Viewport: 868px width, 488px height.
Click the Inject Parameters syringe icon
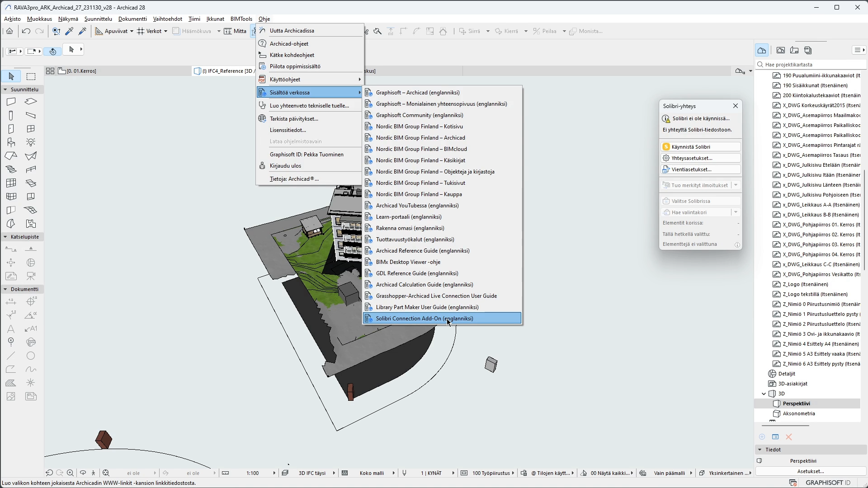[82, 31]
